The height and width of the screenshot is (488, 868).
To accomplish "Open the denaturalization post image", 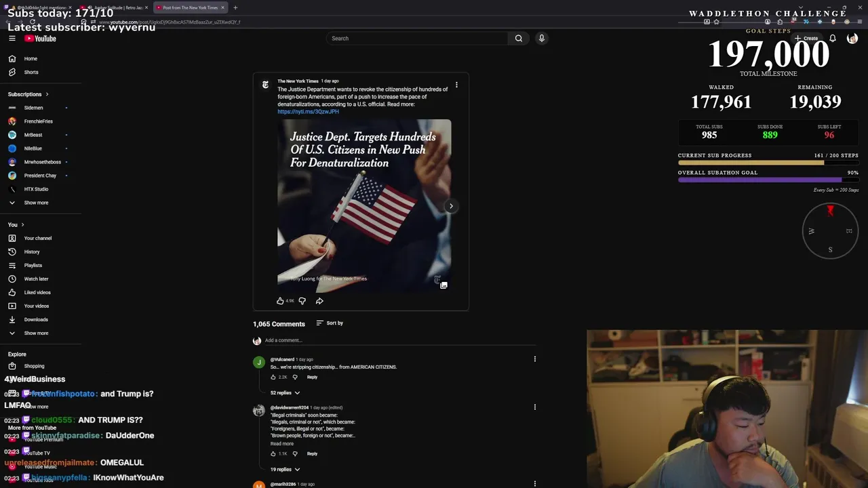I will click(x=364, y=206).
